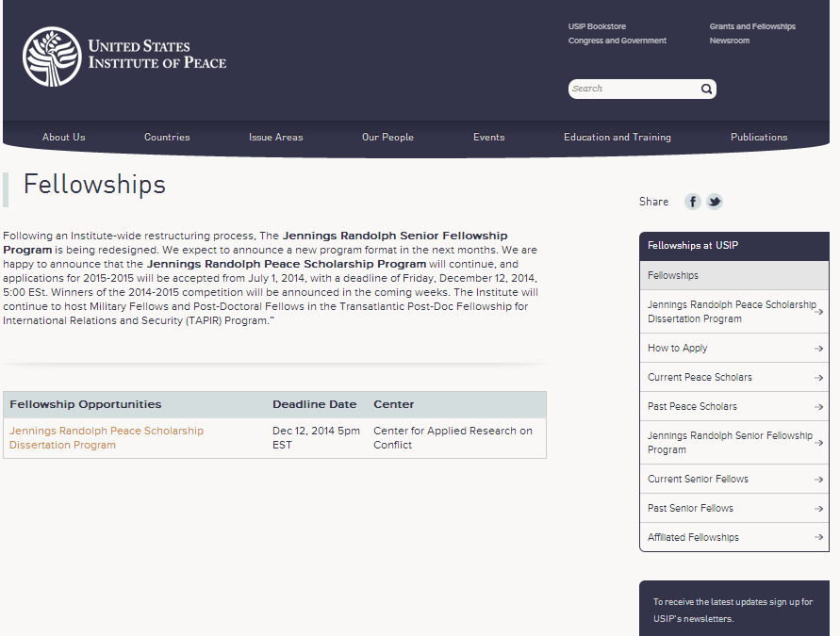Visit the Newsroom link

coord(730,41)
